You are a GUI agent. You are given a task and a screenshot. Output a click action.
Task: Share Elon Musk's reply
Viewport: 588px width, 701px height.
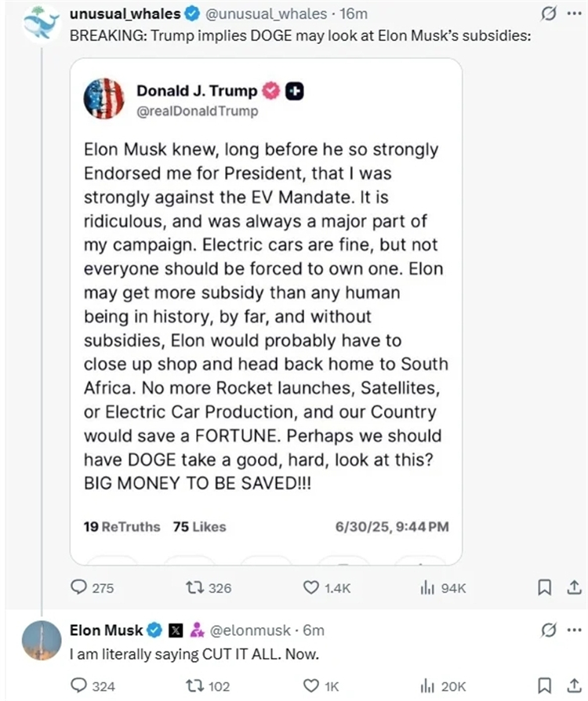click(574, 686)
